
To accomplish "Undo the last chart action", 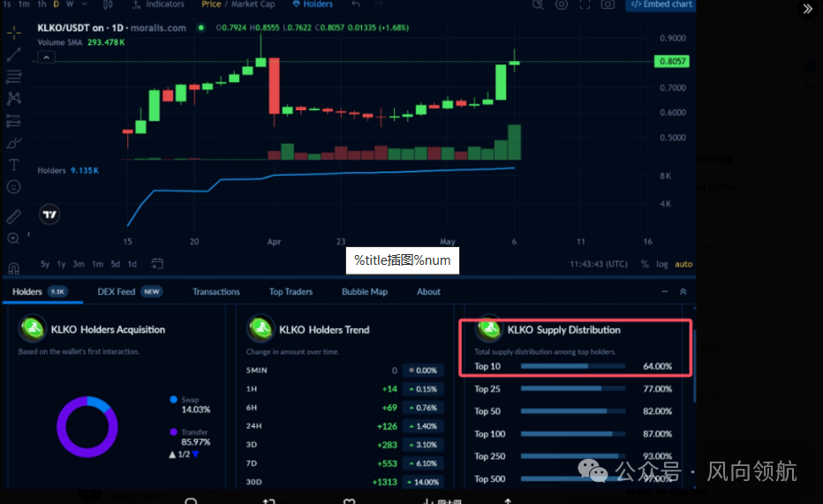I will (356, 4).
